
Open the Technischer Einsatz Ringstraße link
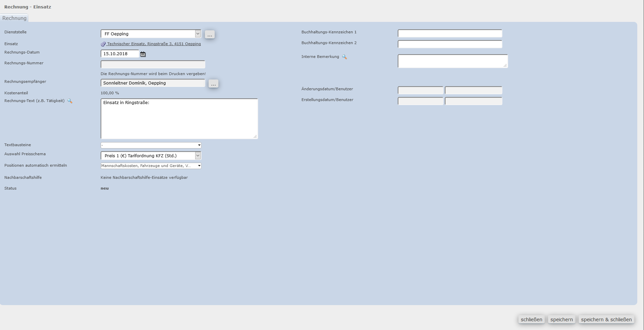coord(154,44)
